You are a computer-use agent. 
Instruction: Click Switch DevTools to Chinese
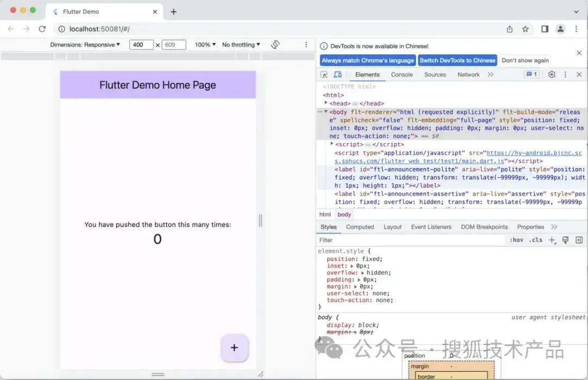tap(457, 60)
